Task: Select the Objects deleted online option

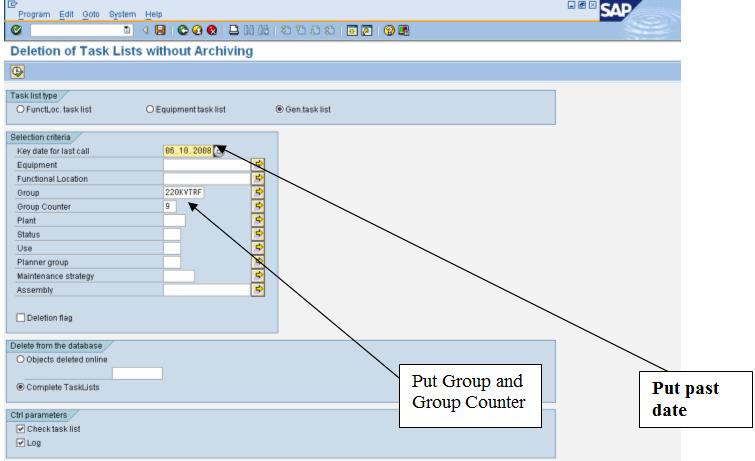Action: [x=20, y=359]
